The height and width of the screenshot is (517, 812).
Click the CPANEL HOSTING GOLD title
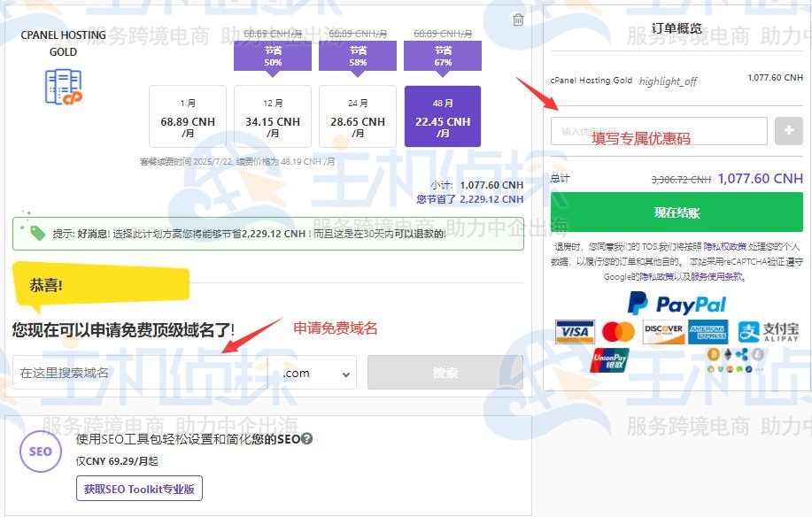(x=63, y=43)
